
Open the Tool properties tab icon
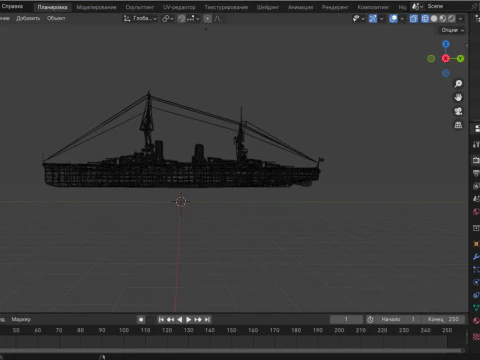pos(476,144)
